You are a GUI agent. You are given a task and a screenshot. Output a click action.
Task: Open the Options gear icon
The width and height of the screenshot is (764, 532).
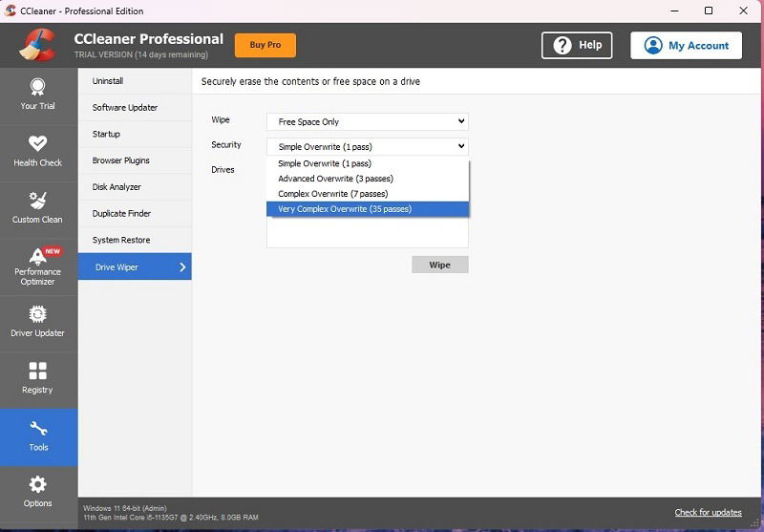coord(37,485)
